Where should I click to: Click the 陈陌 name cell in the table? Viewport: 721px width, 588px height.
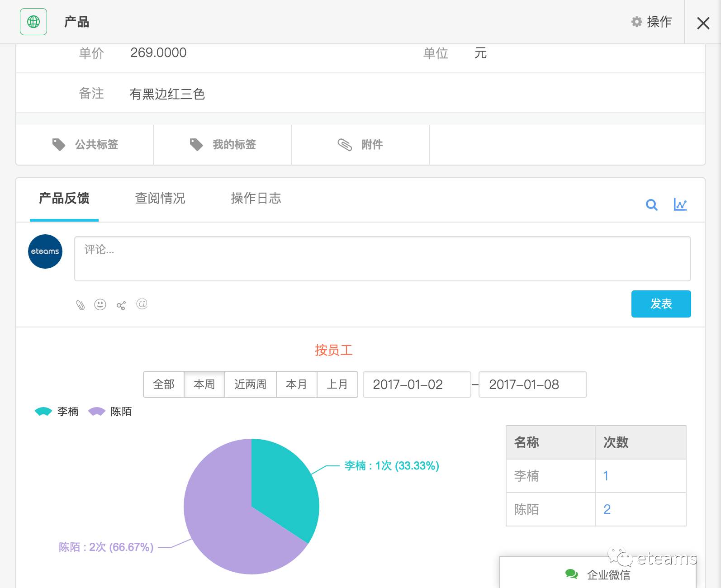551,509
